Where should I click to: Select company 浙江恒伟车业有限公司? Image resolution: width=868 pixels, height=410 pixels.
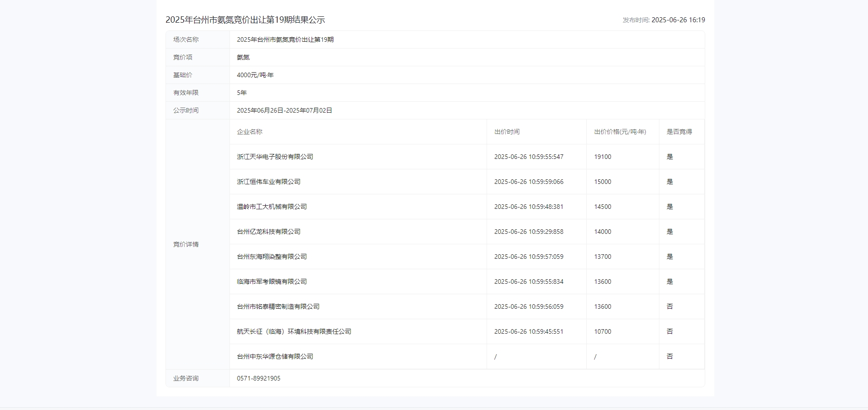268,182
